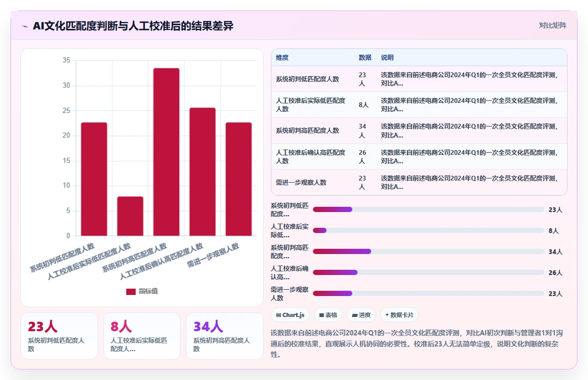This screenshot has width=588, height=380.
Task: Click the 8人 progress bar
Action: (x=428, y=230)
